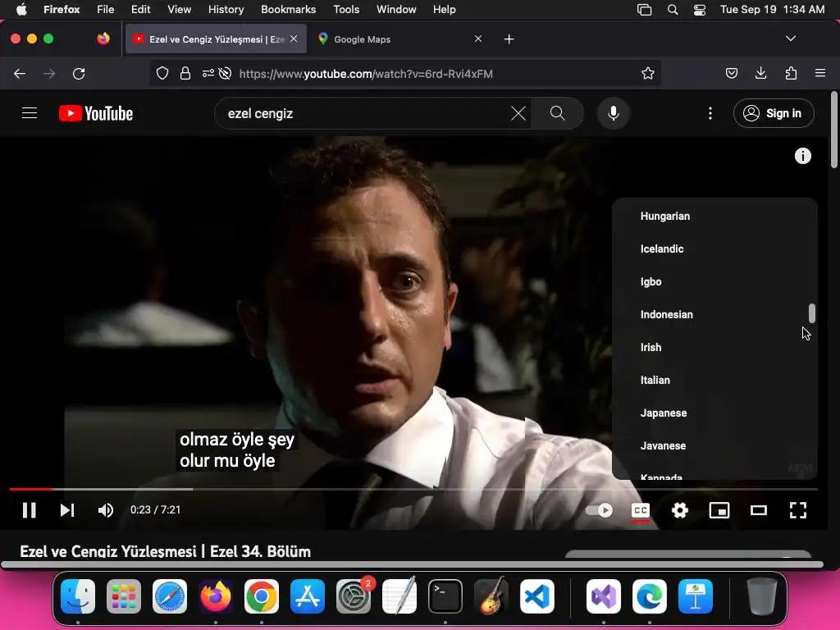Toggle closed captions CC button
The width and height of the screenshot is (840, 630).
pos(640,510)
